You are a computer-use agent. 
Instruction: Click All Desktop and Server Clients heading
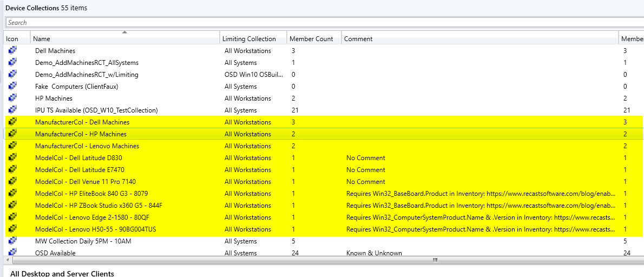click(x=62, y=273)
